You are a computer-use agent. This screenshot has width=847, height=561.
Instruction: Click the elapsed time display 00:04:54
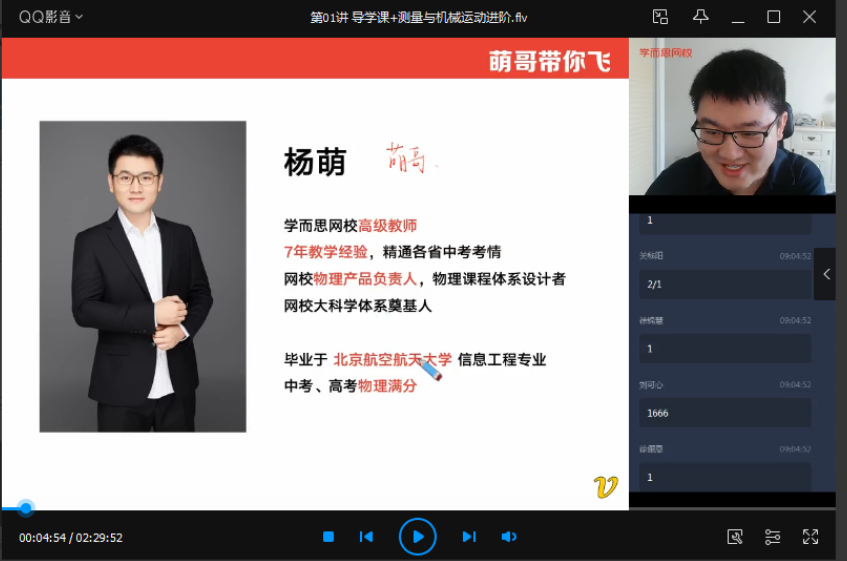point(42,538)
